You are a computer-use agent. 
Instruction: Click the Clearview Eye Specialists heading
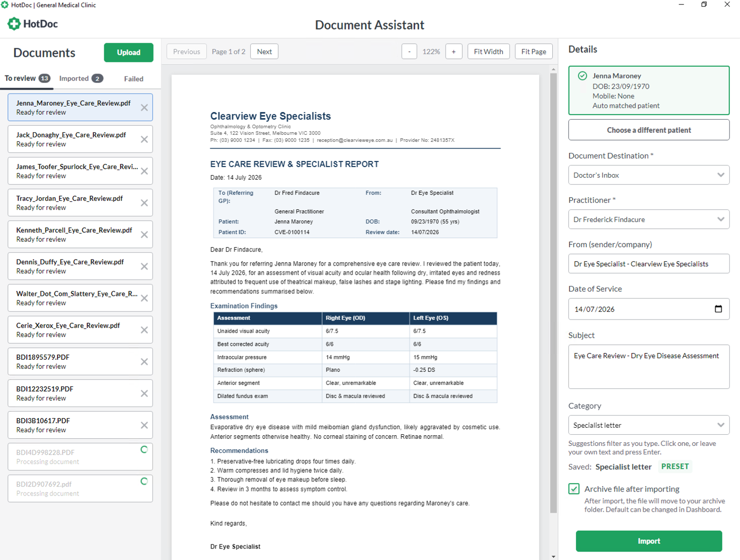(270, 116)
